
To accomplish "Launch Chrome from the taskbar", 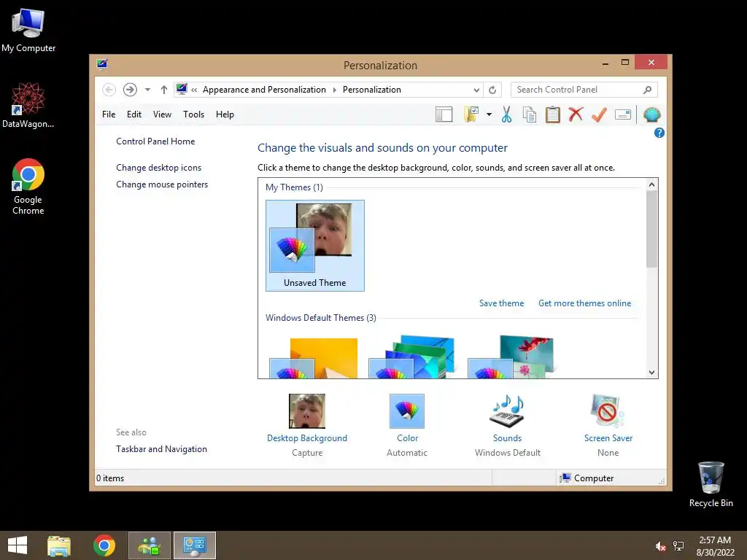I will (104, 545).
